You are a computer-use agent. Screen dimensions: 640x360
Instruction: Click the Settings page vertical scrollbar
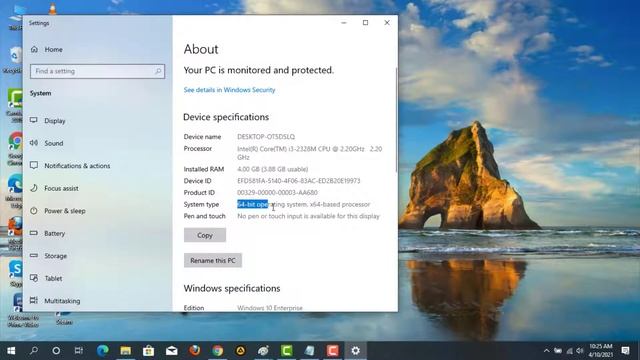[396, 120]
